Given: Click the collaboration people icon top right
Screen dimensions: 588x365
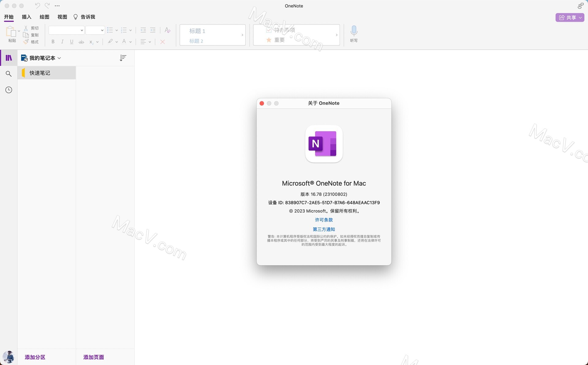Looking at the screenshot, I should (x=581, y=6).
